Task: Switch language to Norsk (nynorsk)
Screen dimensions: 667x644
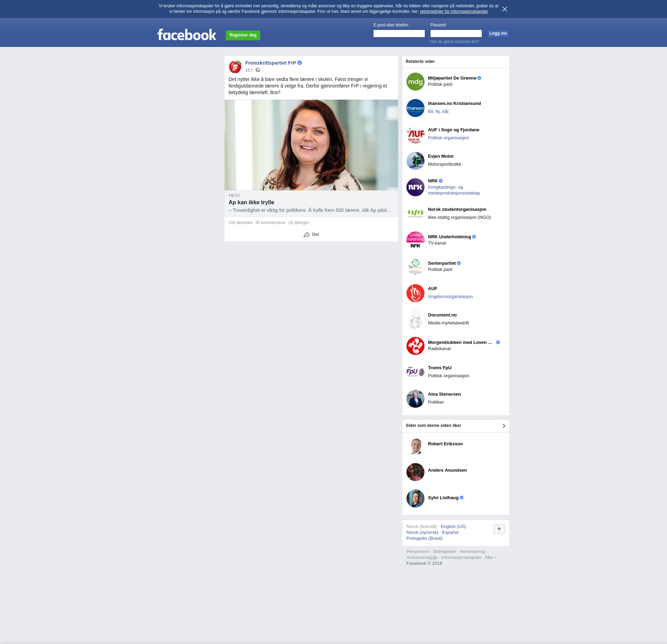Action: (422, 532)
